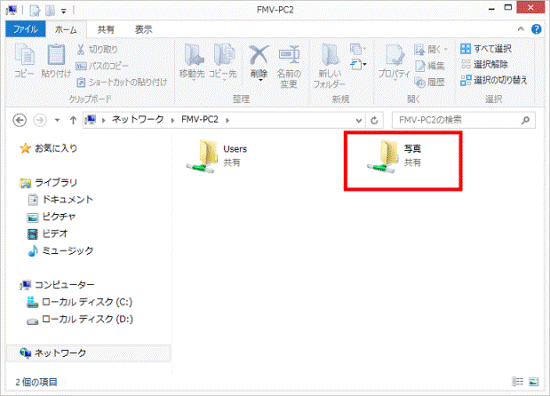
Task: Click the Forward arrow button
Action: click(40, 120)
